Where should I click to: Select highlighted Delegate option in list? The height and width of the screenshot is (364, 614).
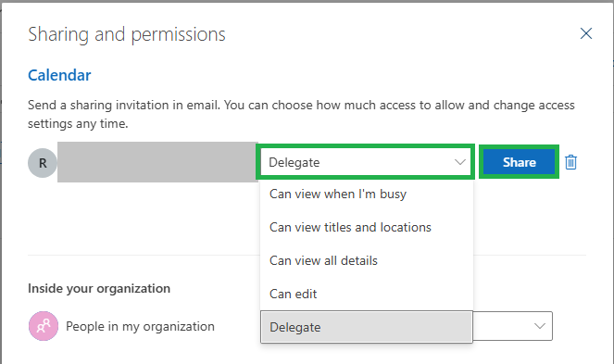click(367, 327)
